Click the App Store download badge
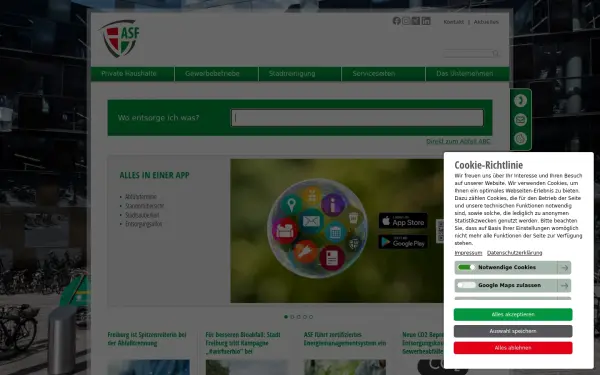This screenshot has height=375, width=600. [x=403, y=221]
